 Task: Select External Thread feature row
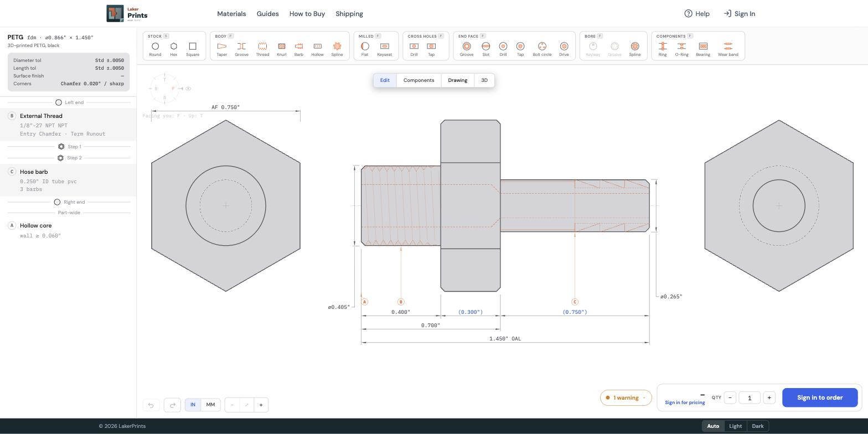pyautogui.click(x=68, y=125)
